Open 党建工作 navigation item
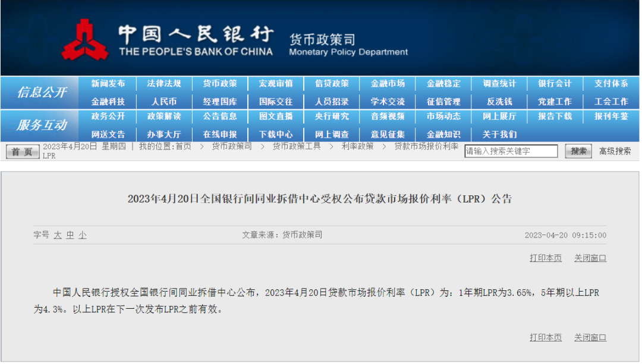 [555, 102]
